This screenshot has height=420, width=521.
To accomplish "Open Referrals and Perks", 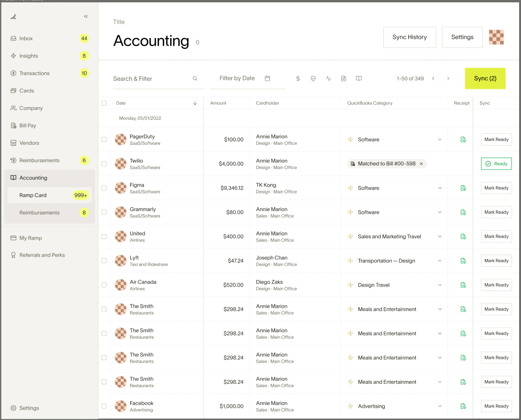I will click(x=49, y=255).
